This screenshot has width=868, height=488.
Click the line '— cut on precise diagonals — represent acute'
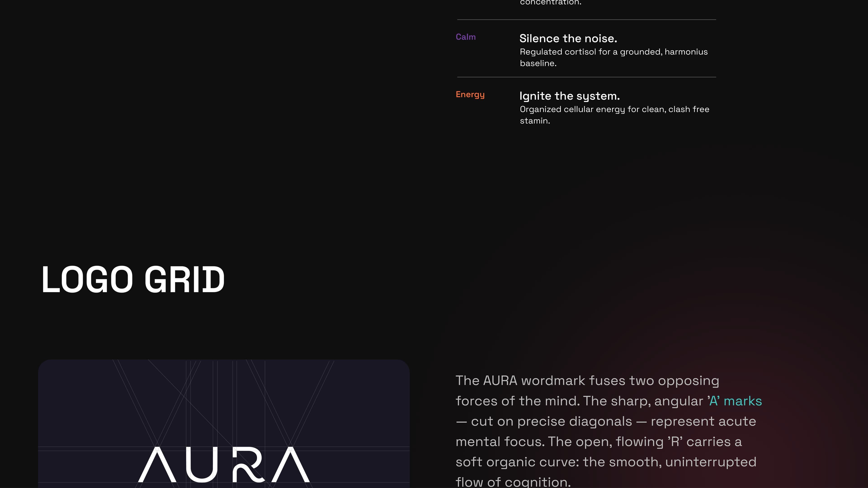[606, 421]
